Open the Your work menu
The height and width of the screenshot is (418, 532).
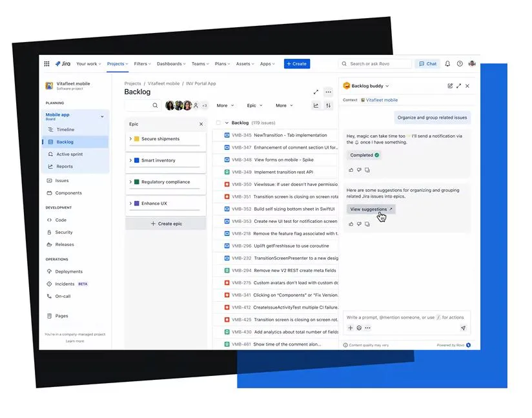88,64
